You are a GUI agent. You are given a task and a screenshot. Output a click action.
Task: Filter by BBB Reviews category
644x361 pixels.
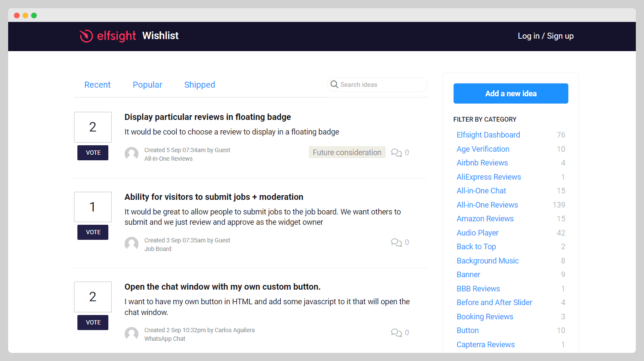(x=478, y=289)
